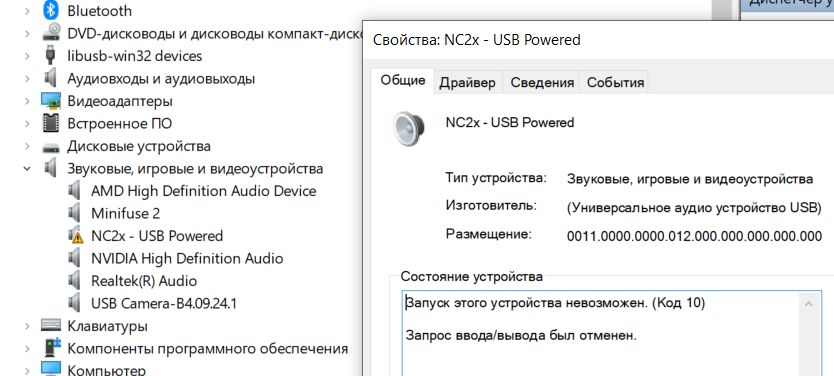Click the Видеоадаптеры display adapter icon
The height and width of the screenshot is (376, 834).
point(51,101)
